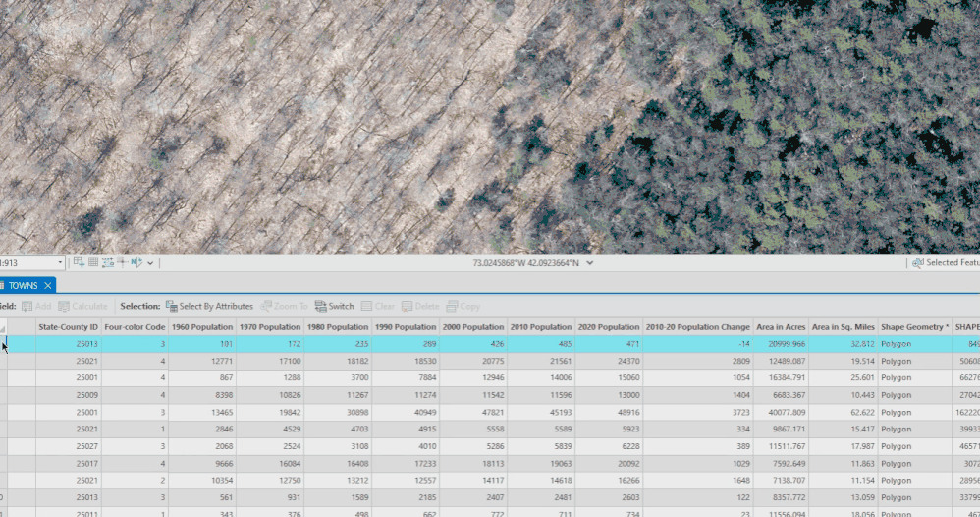Click the 1970 Population column header
980x517 pixels.
coord(270,327)
